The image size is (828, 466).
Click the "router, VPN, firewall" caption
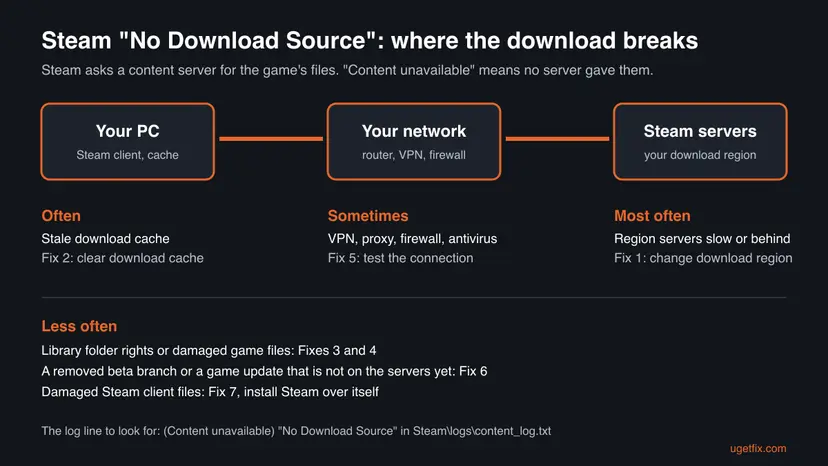414,155
